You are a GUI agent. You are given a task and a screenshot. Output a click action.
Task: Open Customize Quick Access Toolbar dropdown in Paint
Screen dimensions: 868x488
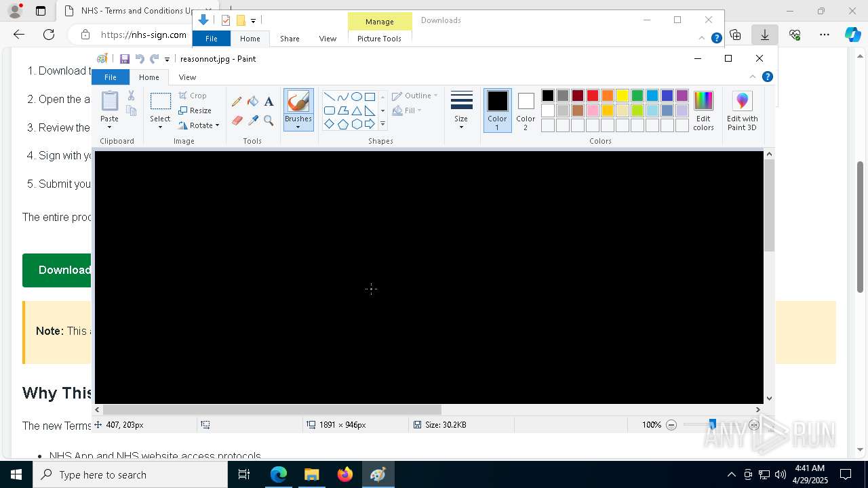coord(167,60)
